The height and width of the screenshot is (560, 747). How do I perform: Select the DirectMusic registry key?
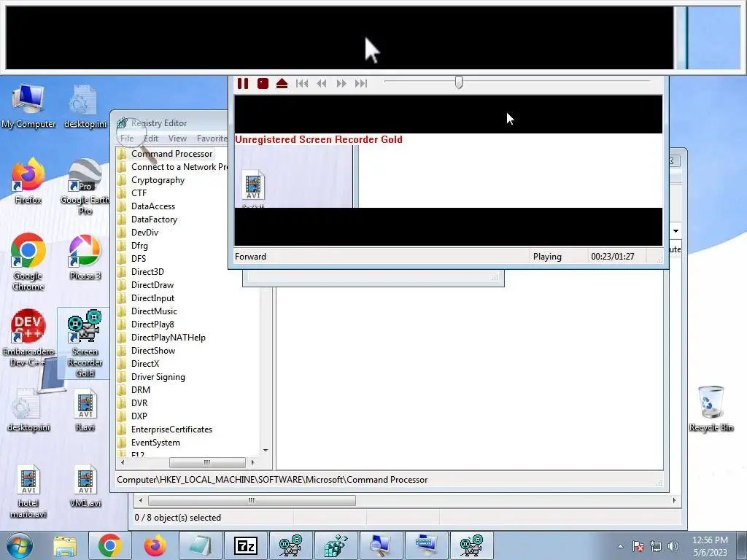coord(154,311)
